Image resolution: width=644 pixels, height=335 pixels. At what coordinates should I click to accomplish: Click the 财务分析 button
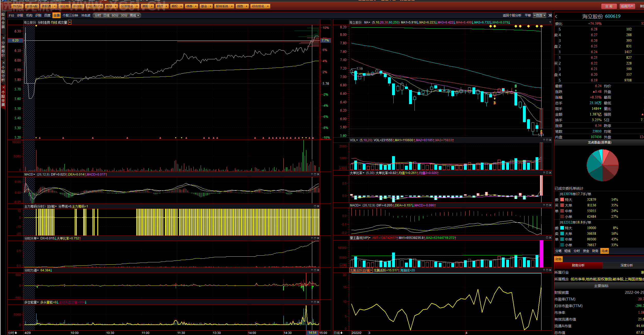[x=578, y=265]
